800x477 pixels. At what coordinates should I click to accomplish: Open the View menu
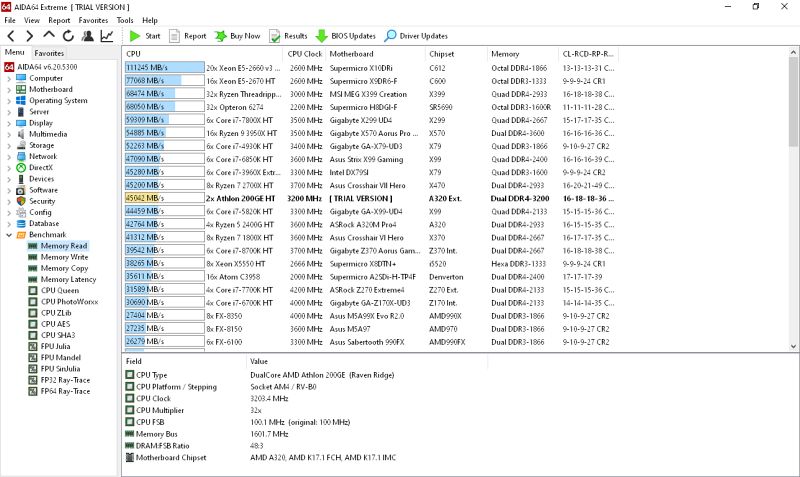tap(32, 20)
